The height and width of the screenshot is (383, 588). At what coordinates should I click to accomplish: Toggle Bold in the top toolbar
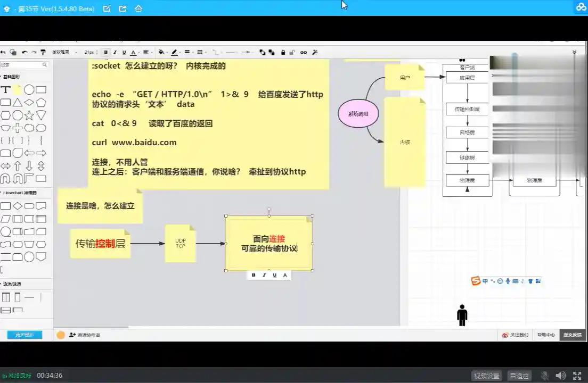pyautogui.click(x=106, y=53)
